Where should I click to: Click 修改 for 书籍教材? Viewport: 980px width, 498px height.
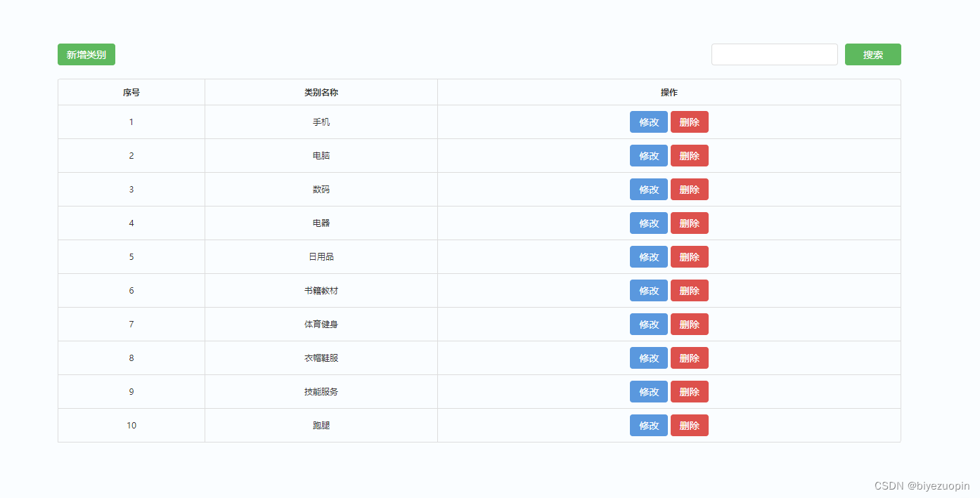pyautogui.click(x=649, y=291)
